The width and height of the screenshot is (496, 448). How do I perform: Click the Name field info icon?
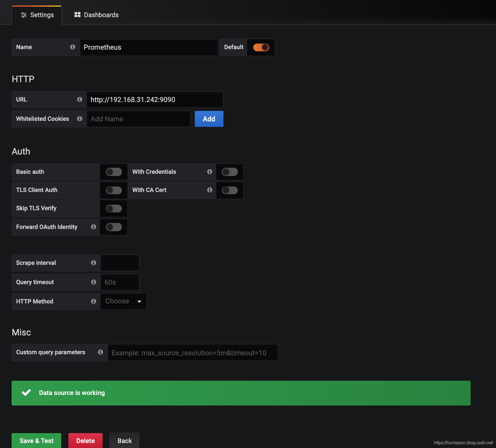click(x=73, y=47)
